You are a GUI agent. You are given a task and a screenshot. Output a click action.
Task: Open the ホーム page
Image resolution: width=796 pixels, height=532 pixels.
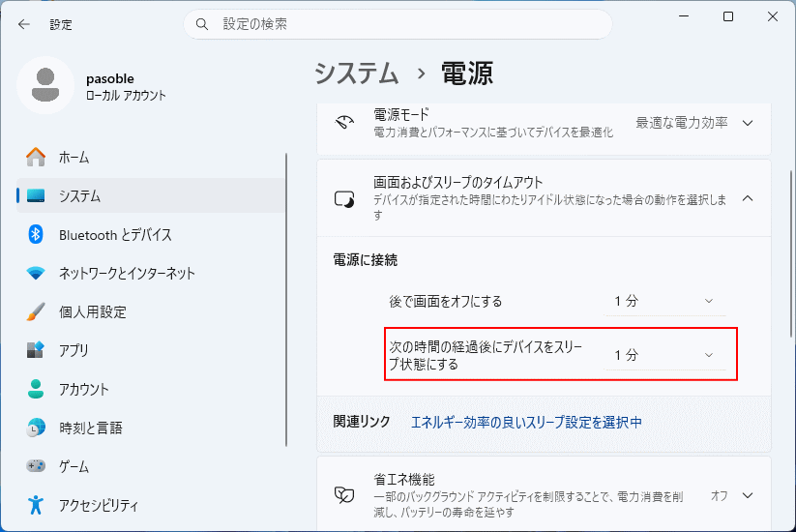point(151,158)
